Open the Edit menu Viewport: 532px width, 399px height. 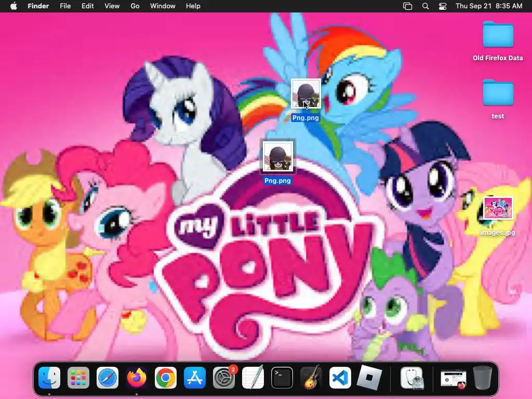tap(87, 6)
